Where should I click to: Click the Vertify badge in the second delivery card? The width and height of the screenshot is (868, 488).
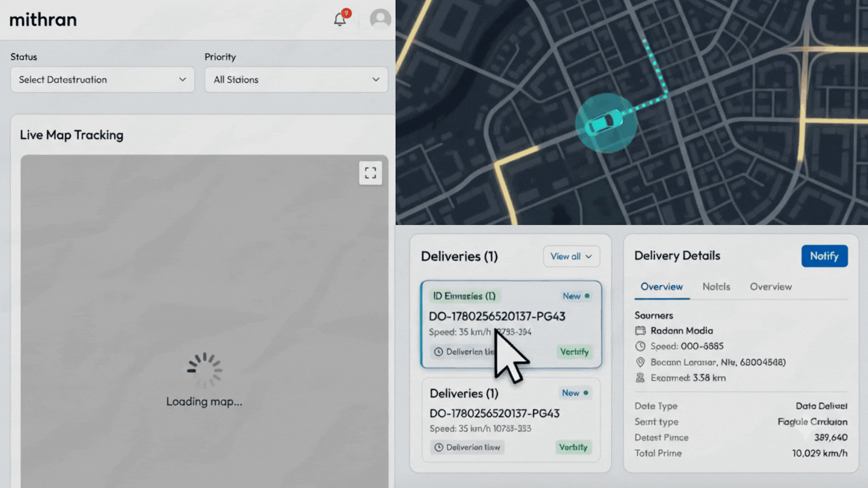click(x=573, y=447)
